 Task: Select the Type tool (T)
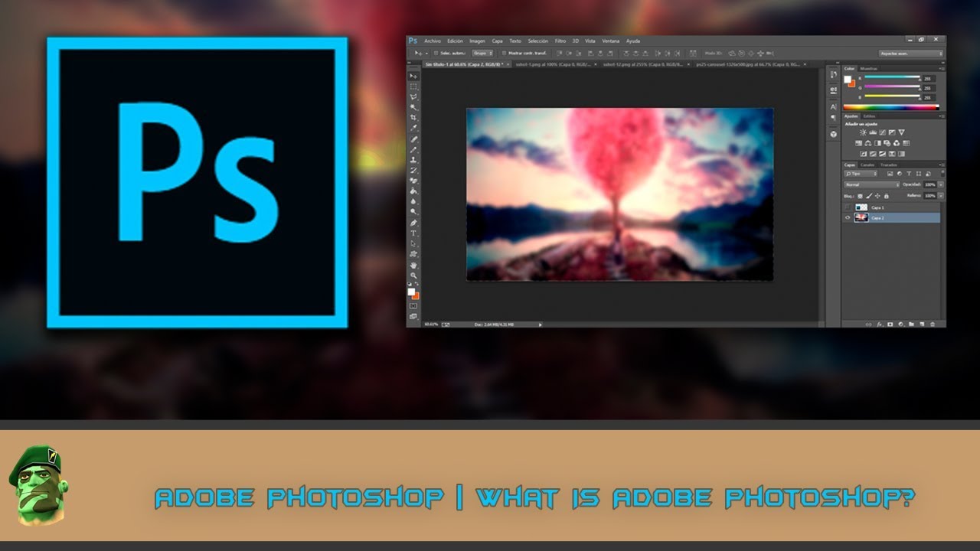[413, 233]
